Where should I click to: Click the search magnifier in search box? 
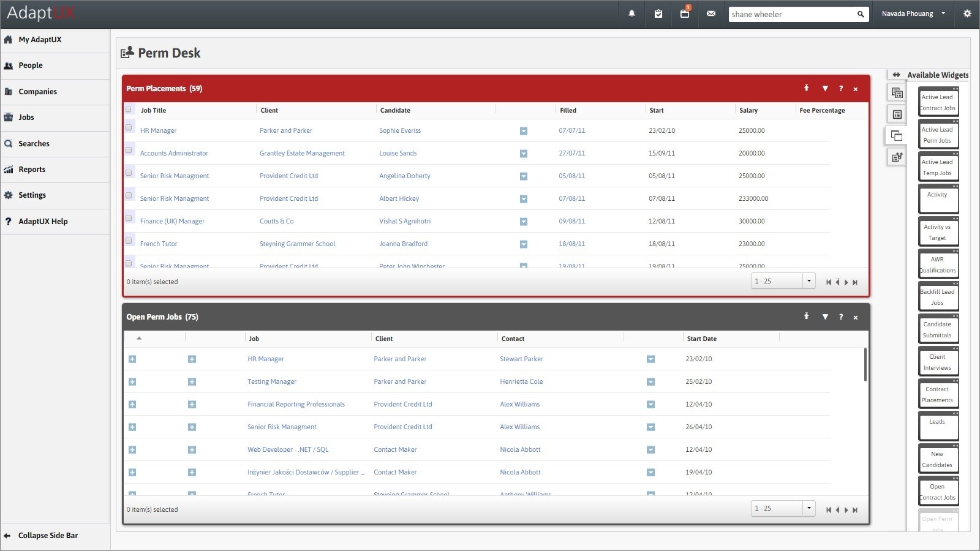(x=861, y=14)
